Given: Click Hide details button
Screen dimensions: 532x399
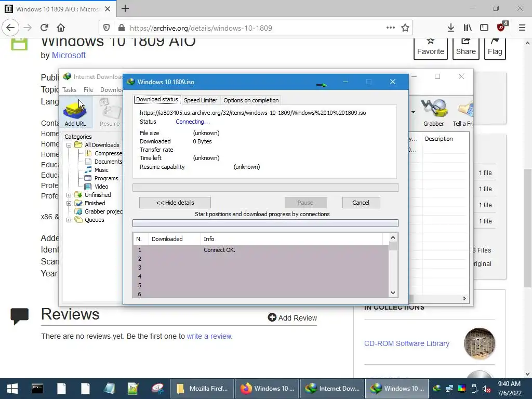Looking at the screenshot, I should click(175, 203).
